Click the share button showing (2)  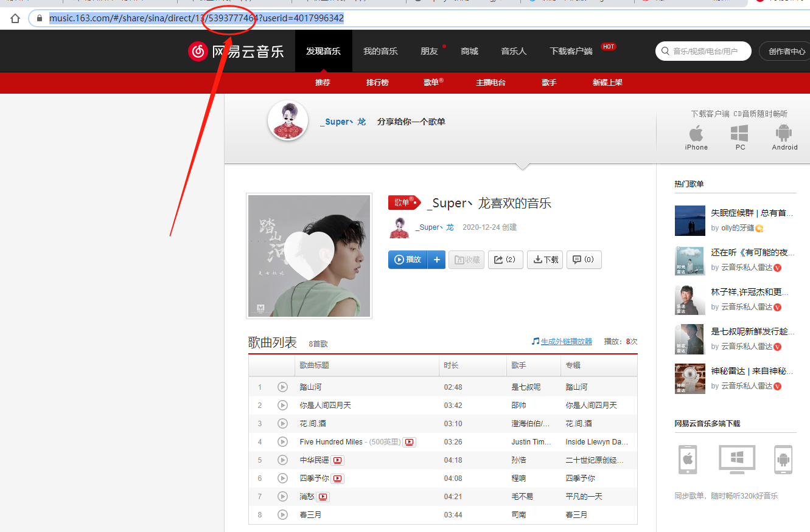[x=505, y=260]
